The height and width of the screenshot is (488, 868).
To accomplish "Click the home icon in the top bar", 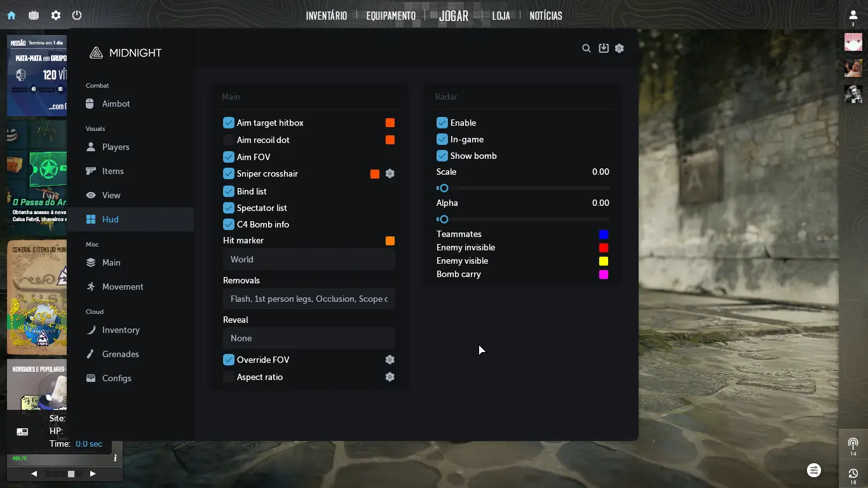I will [11, 15].
